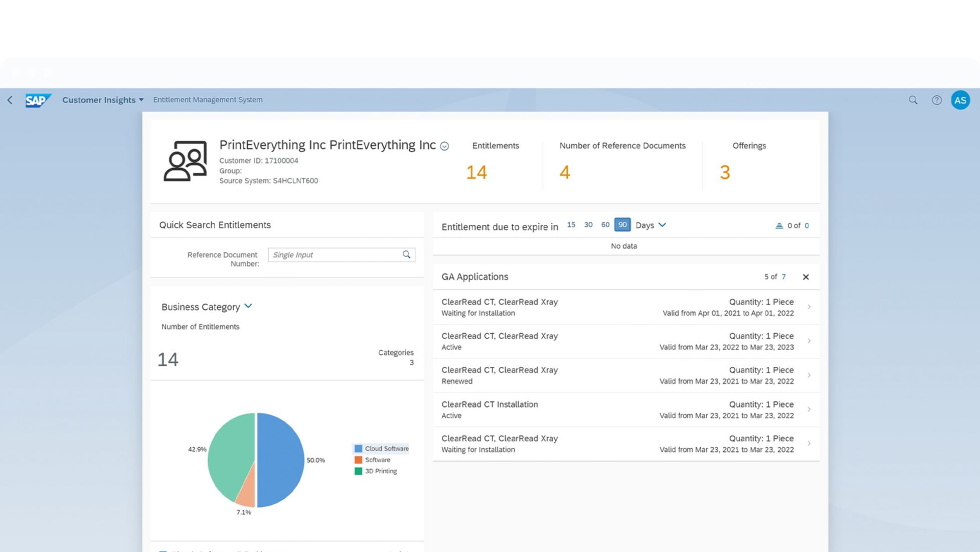Screen dimensions: 980x552
Task: Click the back arrow in header
Action: tap(10, 100)
